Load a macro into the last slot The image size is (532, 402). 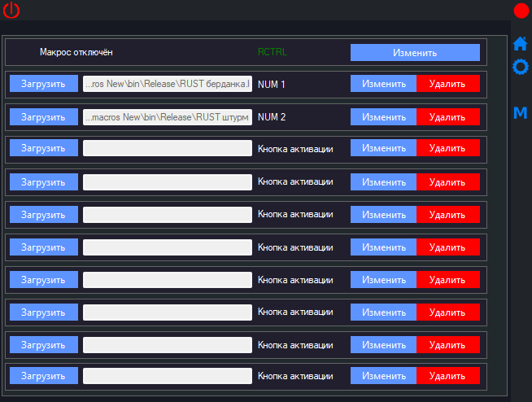click(x=44, y=375)
